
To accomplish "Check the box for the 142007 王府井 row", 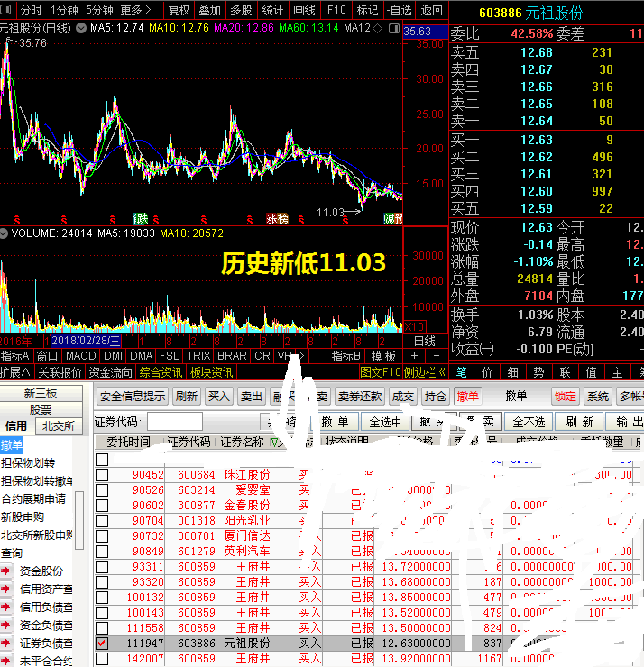I will [102, 659].
